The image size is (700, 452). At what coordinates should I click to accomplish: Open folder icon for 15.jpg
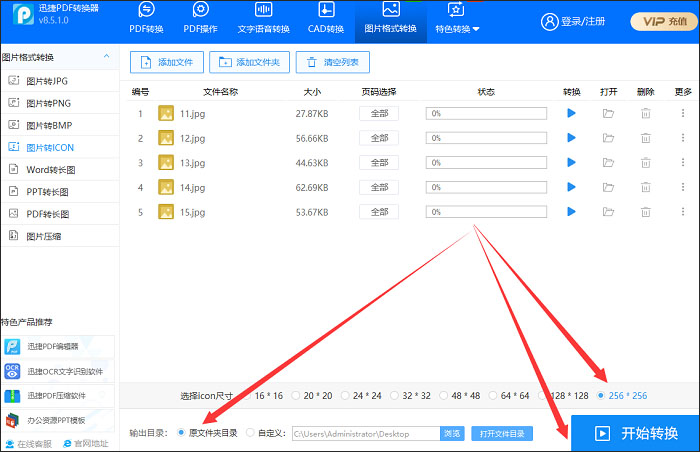pyautogui.click(x=608, y=212)
